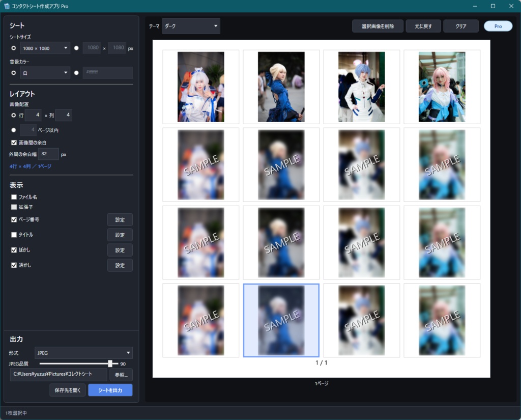Select the third-row blurred blue-haired thumbnail
Screen dimensions: 521x420
coord(362,242)
